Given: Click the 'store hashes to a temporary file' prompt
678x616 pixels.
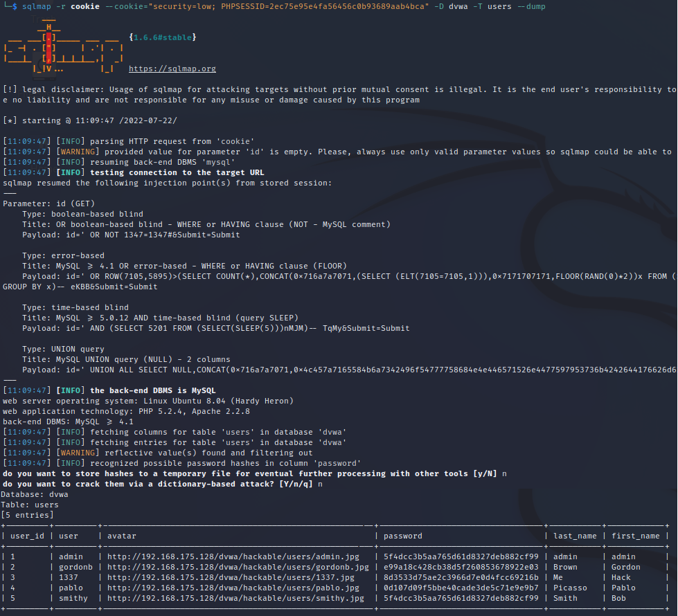Looking at the screenshot, I should point(255,473).
